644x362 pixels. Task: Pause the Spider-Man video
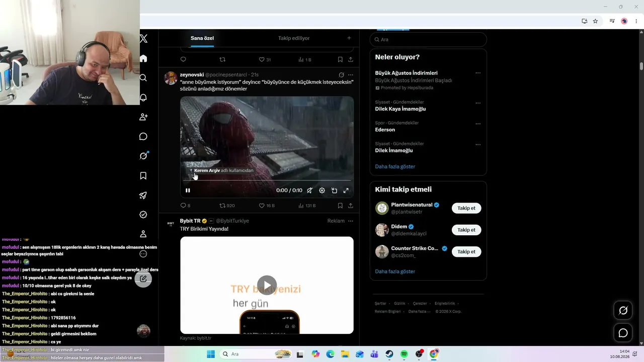pos(188,191)
